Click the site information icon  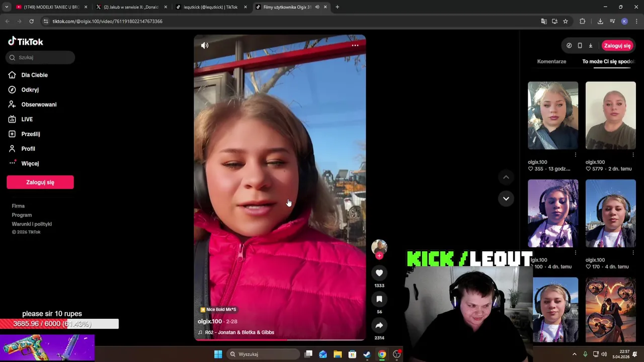(x=46, y=21)
